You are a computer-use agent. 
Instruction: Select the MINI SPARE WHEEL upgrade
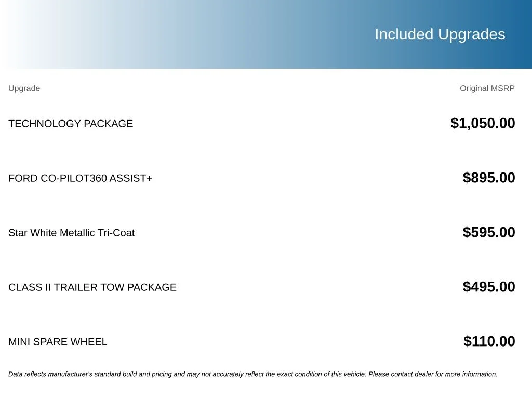(58, 342)
